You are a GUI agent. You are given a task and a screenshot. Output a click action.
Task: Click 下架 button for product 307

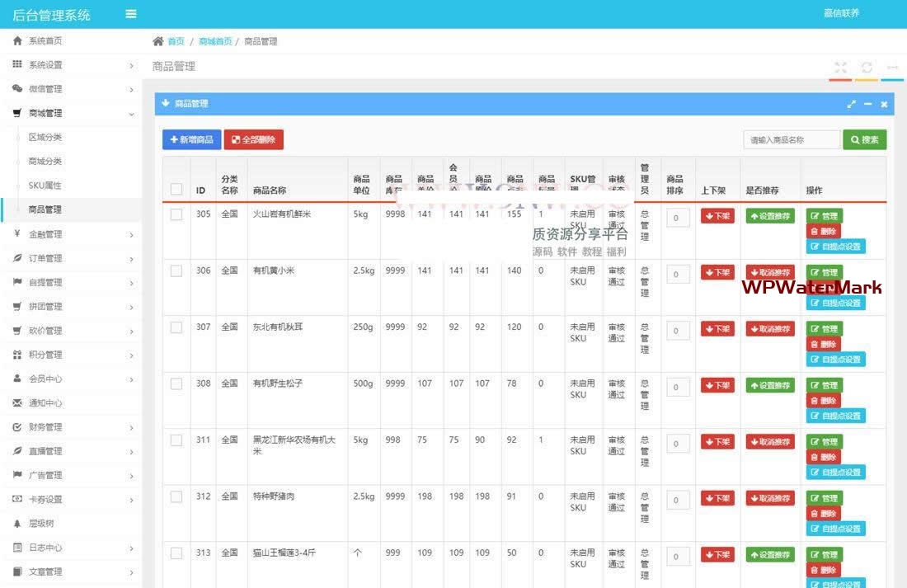717,329
